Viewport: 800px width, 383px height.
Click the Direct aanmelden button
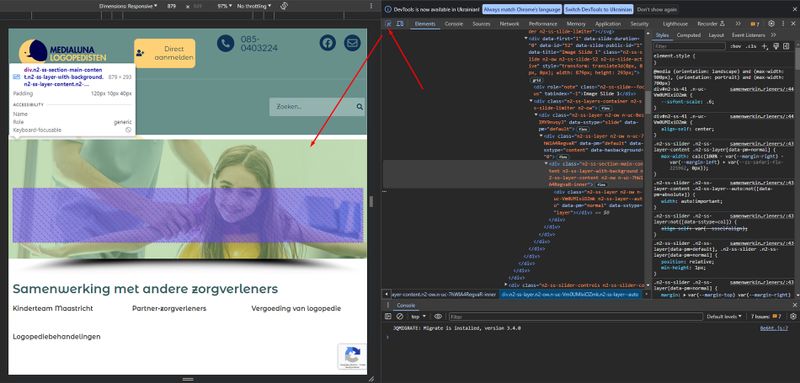tap(165, 53)
